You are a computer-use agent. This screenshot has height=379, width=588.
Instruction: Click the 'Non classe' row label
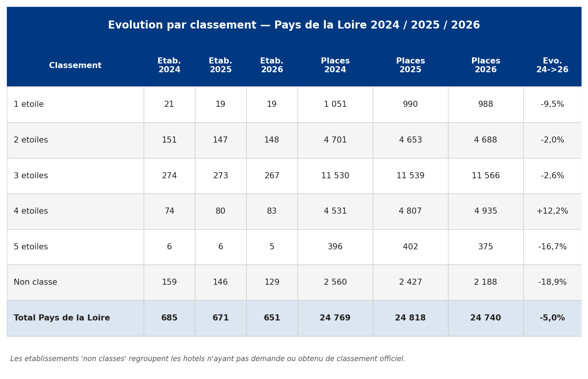pyautogui.click(x=35, y=282)
